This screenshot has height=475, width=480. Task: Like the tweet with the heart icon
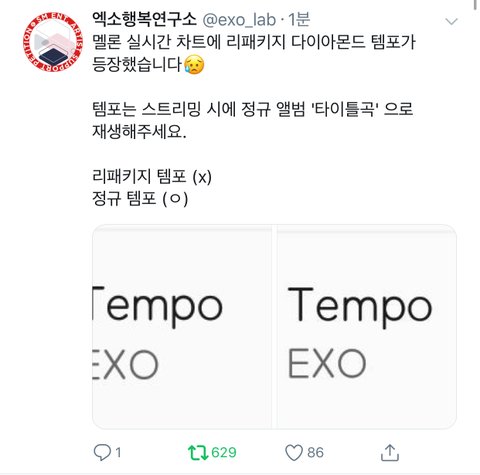point(294,452)
